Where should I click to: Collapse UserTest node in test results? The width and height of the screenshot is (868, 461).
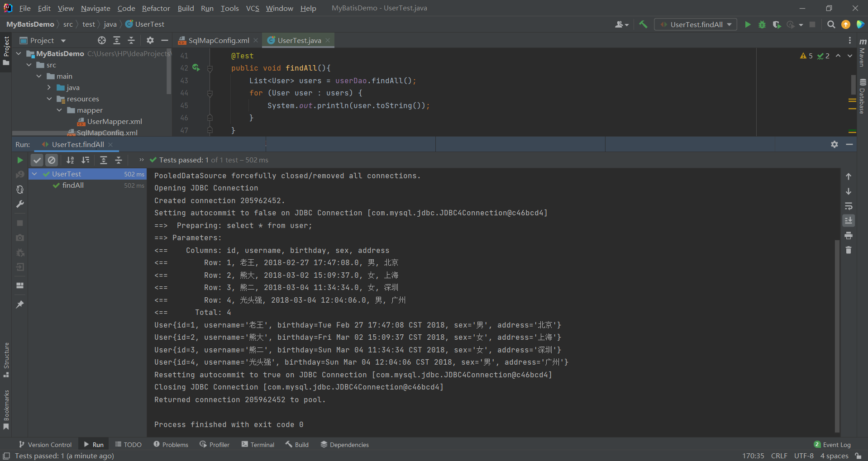34,174
